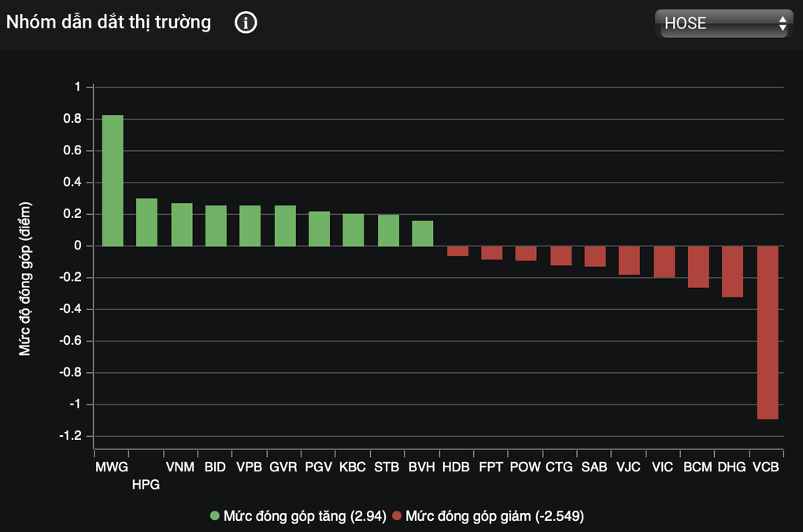Click the green legend color dot
This screenshot has width=803, height=532.
coord(215,516)
